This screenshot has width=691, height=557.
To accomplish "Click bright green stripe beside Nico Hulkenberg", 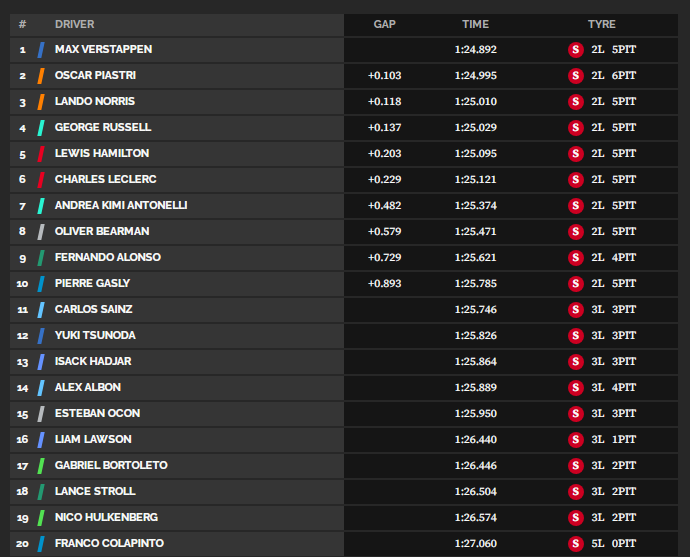I will pos(41,518).
